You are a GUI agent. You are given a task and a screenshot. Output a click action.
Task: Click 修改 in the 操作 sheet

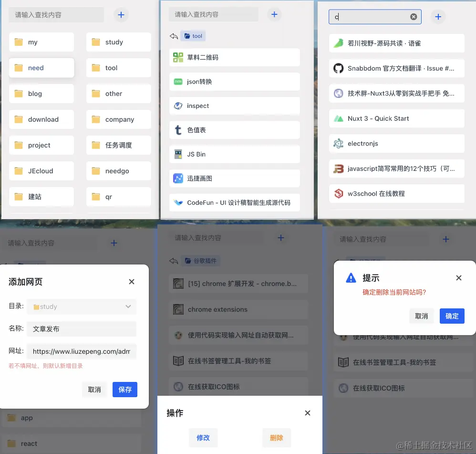[203, 438]
